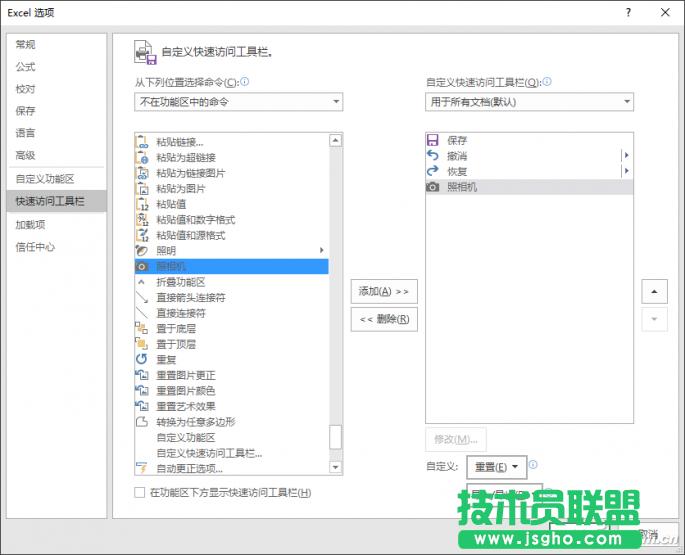The image size is (685, 555).
Task: Move selected item up with arrow button
Action: 654,291
